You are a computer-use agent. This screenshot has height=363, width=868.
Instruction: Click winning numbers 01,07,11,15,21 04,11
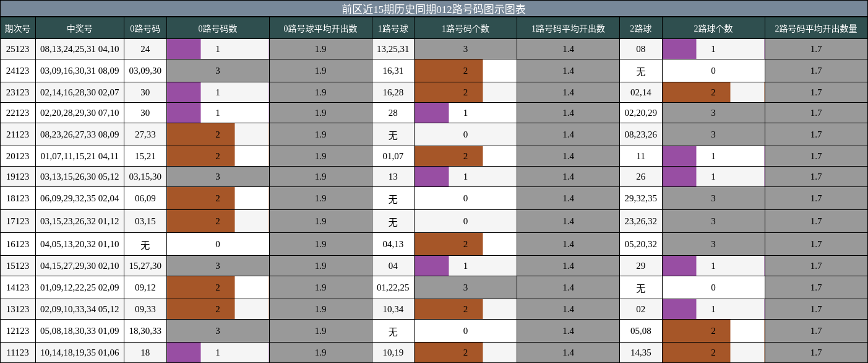click(80, 156)
